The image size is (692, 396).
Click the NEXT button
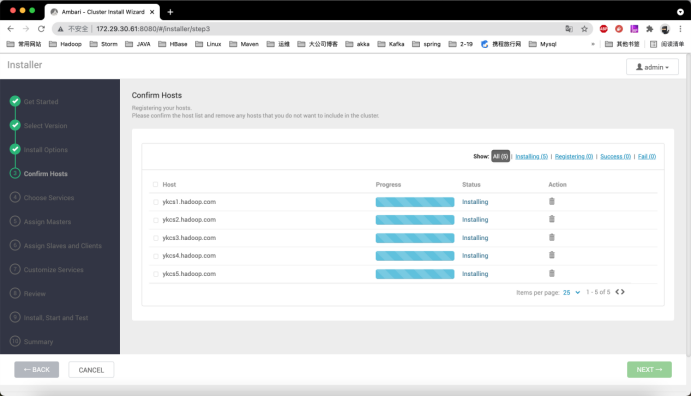pyautogui.click(x=649, y=370)
